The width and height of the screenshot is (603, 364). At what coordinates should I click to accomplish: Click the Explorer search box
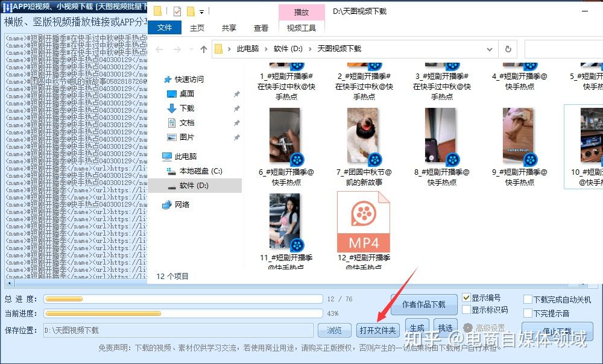tap(563, 49)
